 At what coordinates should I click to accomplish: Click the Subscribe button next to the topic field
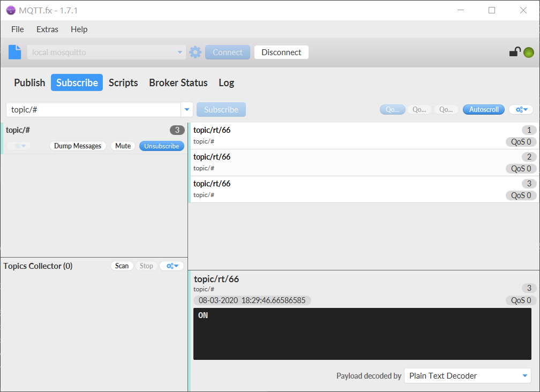coord(221,109)
